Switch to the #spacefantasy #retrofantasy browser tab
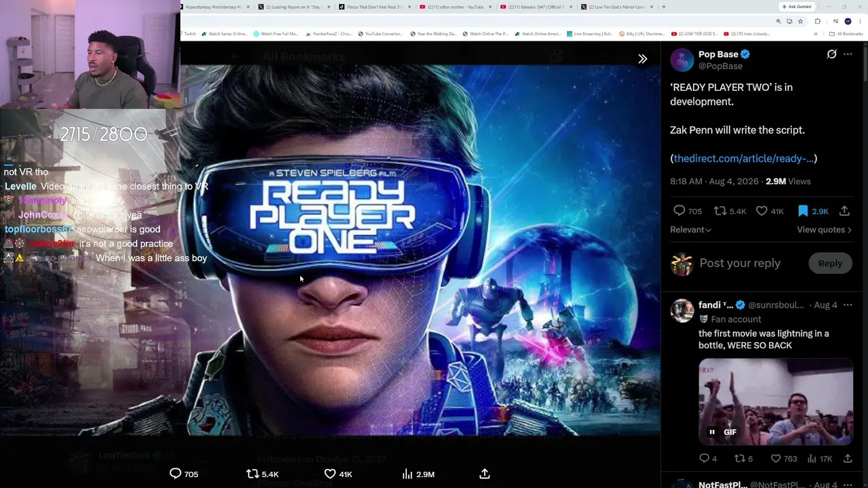This screenshot has height=488, width=868. pyautogui.click(x=214, y=7)
